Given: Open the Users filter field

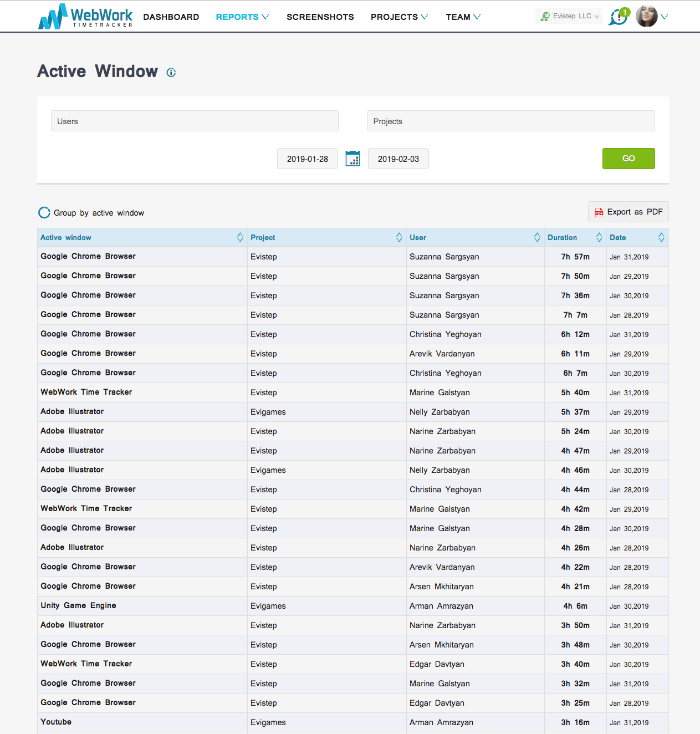Looking at the screenshot, I should tap(195, 121).
